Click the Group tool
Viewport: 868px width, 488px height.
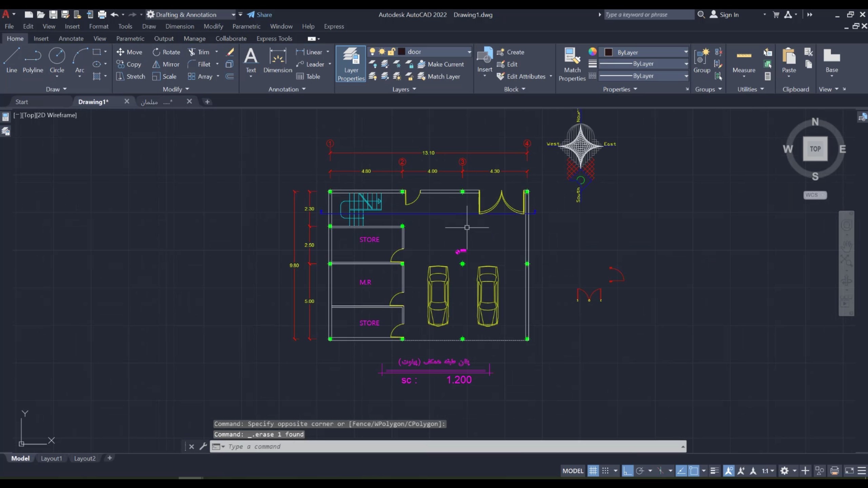(702, 61)
